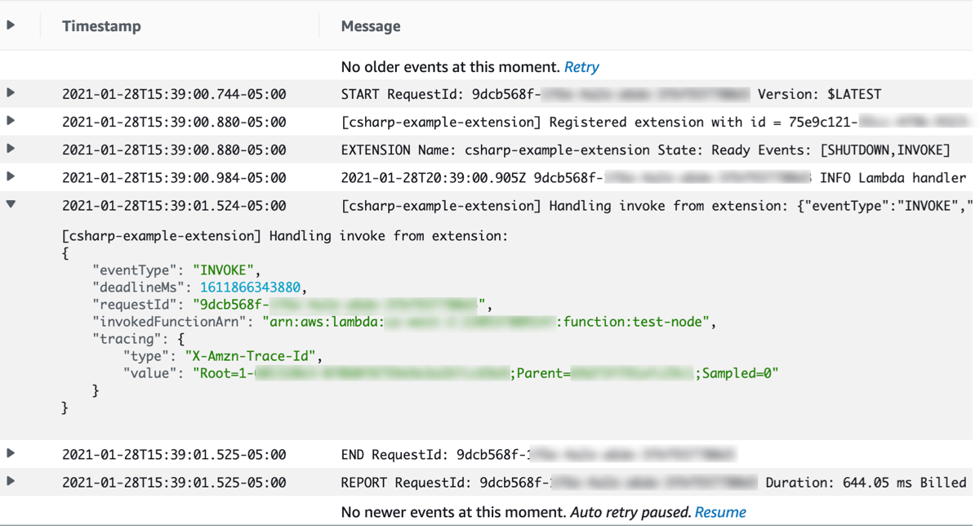Expand the END RequestId log row

[11, 453]
